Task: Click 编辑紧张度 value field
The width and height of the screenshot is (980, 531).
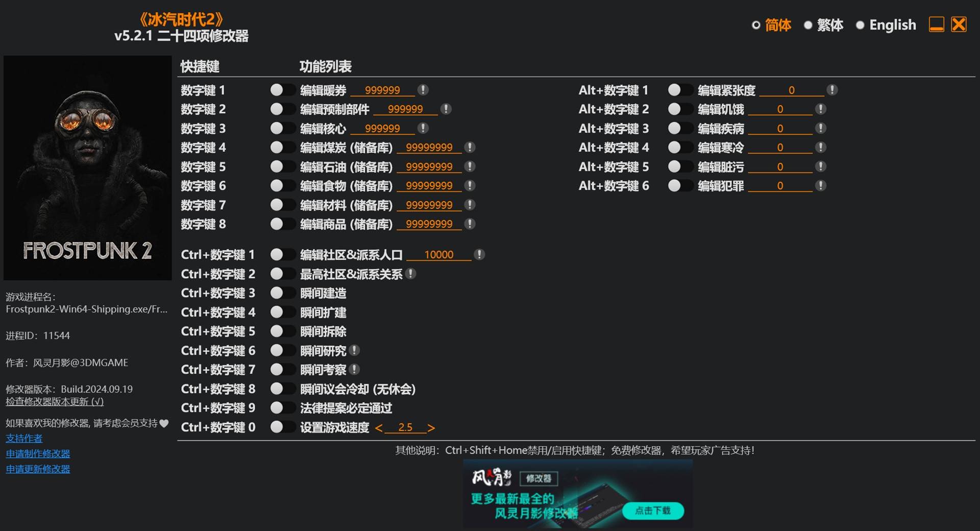Action: click(792, 90)
